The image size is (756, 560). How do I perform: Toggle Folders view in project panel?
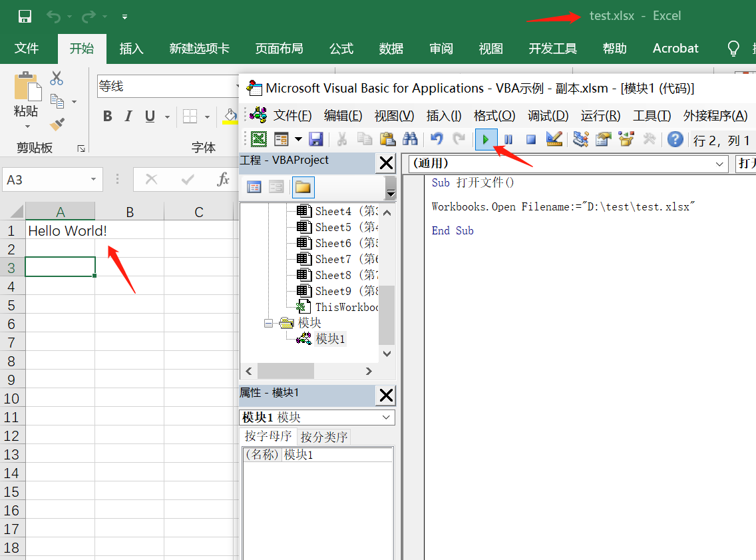pyautogui.click(x=303, y=187)
